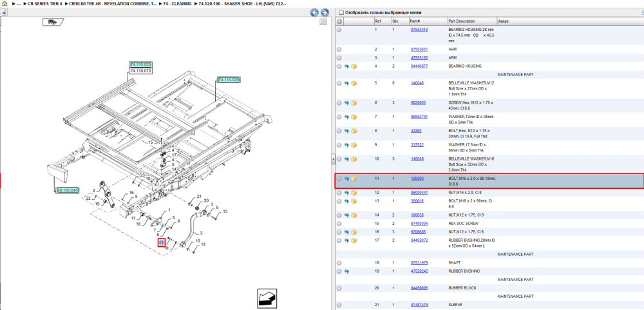Open 74.120.190 SHAKER SHOE breadcrumb

point(242,3)
